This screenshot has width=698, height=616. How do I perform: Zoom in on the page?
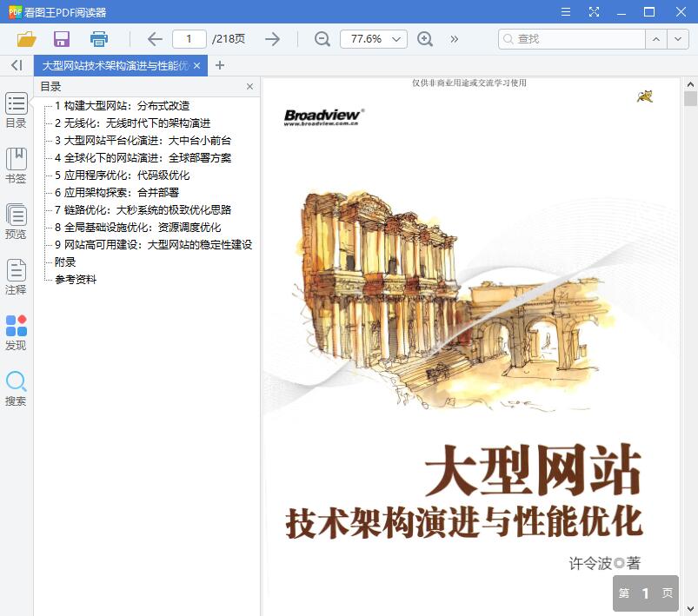tap(425, 39)
